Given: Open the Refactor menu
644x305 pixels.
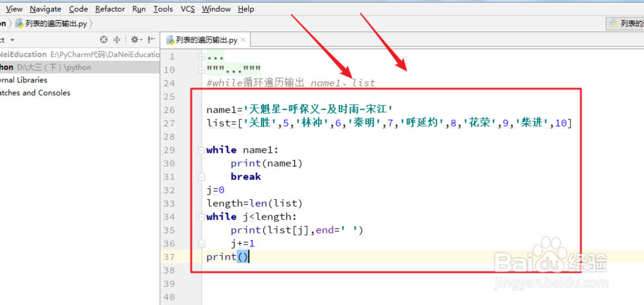Looking at the screenshot, I should [x=110, y=8].
